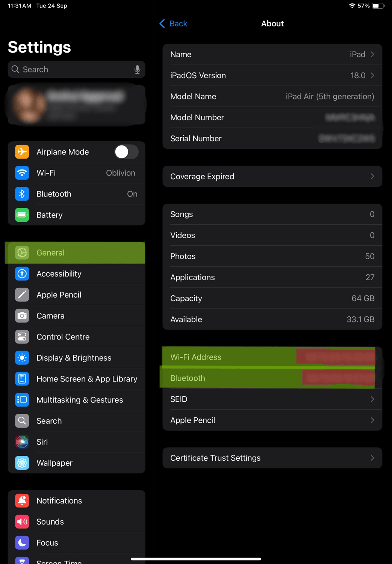
Task: Tap the green Battery icon
Action: click(22, 215)
